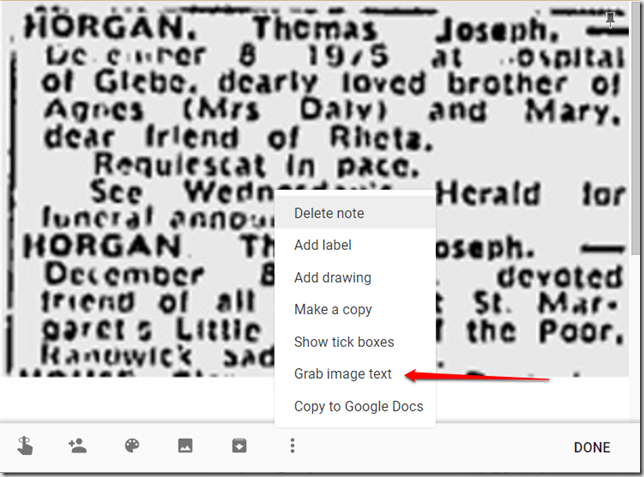Viewport: 644px width, 477px height.
Task: Open the three-dot More menu
Action: [x=292, y=445]
